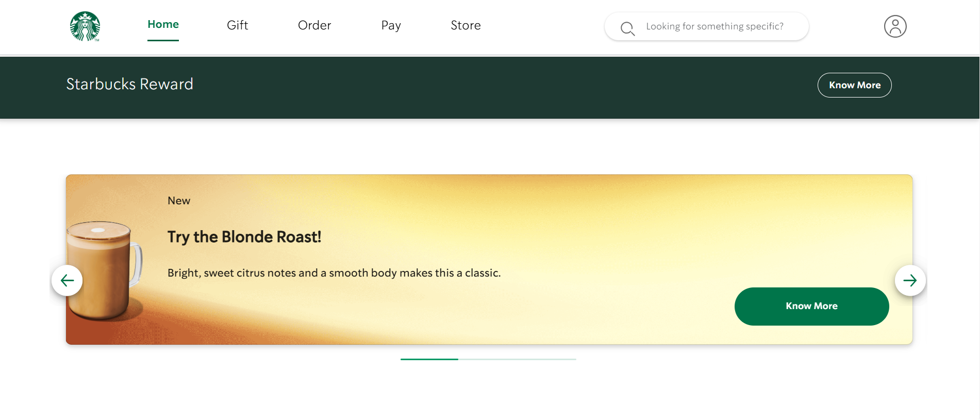
Task: Click the search magnifier icon
Action: pos(627,28)
